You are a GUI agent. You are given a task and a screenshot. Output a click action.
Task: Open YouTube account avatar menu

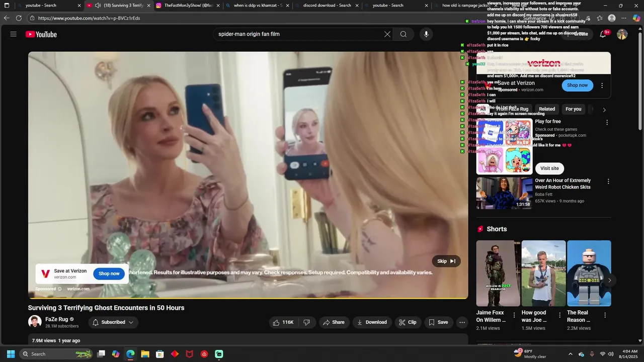[622, 34]
